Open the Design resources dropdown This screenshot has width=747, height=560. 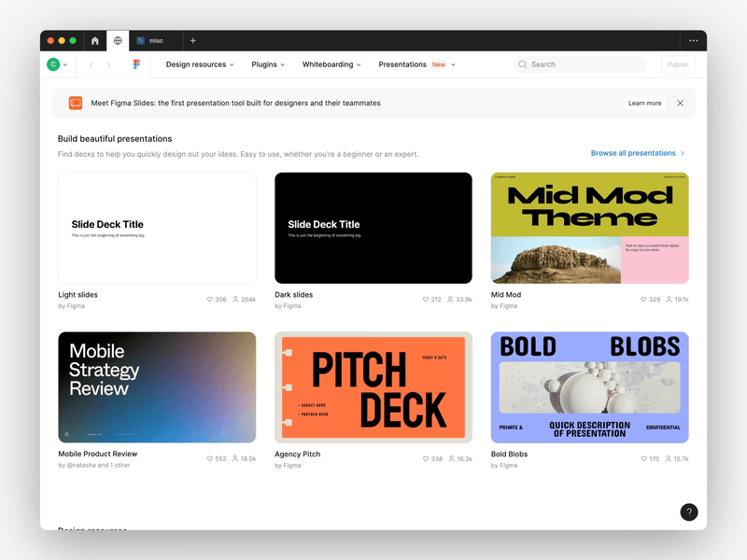pyautogui.click(x=200, y=64)
